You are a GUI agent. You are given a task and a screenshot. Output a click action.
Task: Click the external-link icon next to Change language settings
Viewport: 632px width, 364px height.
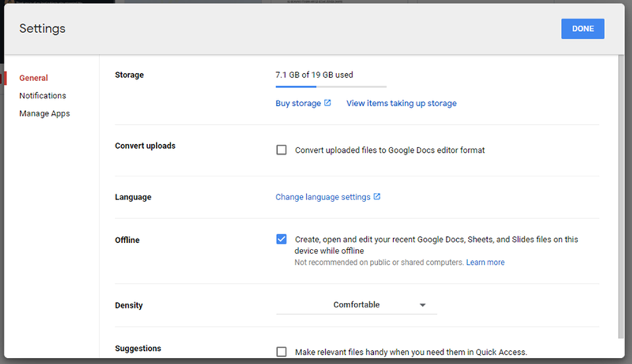click(377, 196)
